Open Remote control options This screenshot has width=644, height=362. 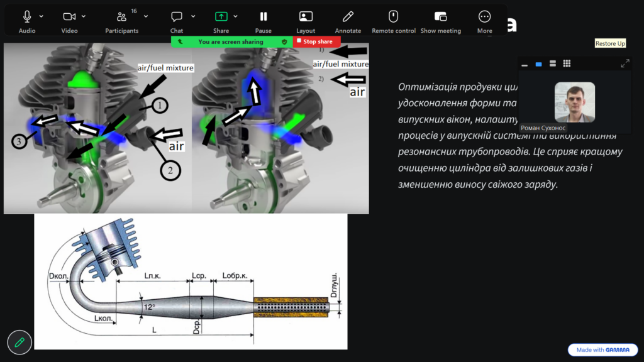click(393, 17)
